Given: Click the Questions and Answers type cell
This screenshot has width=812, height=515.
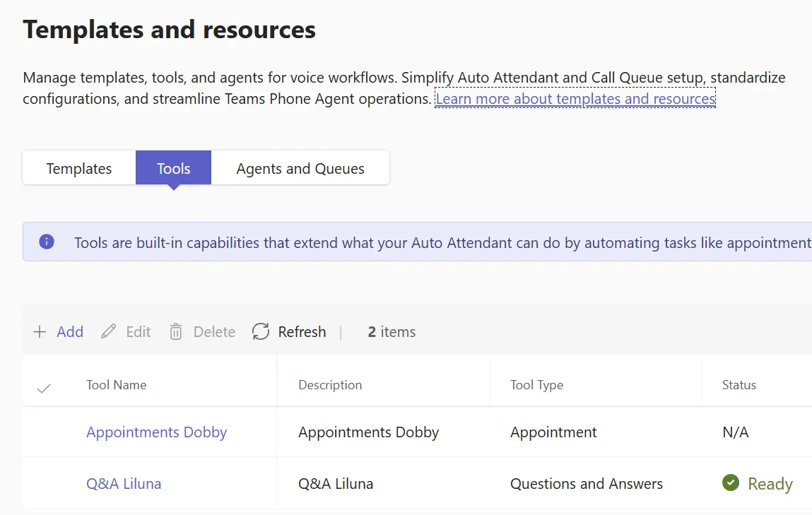Looking at the screenshot, I should [x=587, y=483].
